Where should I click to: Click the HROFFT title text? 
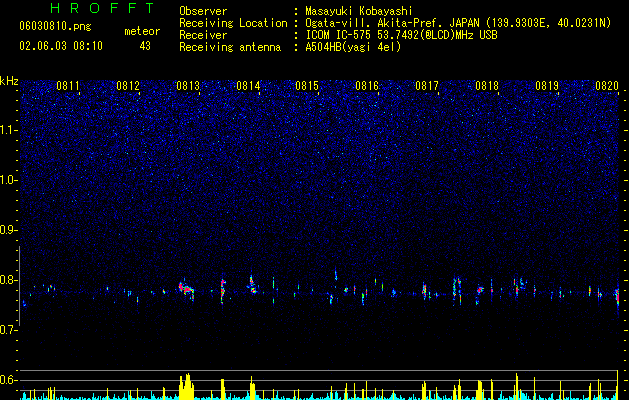click(103, 8)
